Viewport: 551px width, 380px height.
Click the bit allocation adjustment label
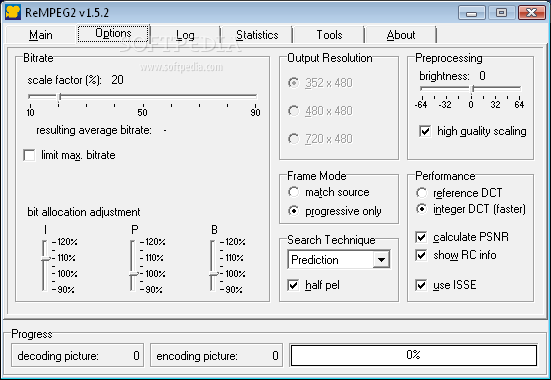[84, 212]
